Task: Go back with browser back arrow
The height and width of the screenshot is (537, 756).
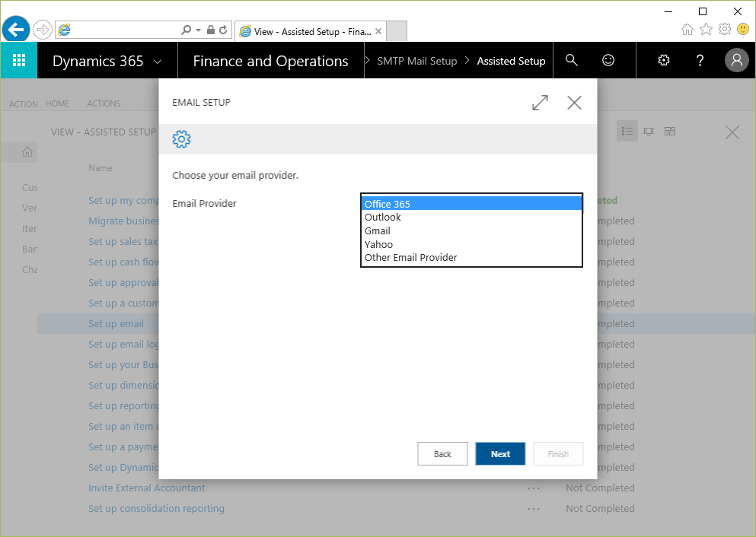Action: tap(16, 30)
